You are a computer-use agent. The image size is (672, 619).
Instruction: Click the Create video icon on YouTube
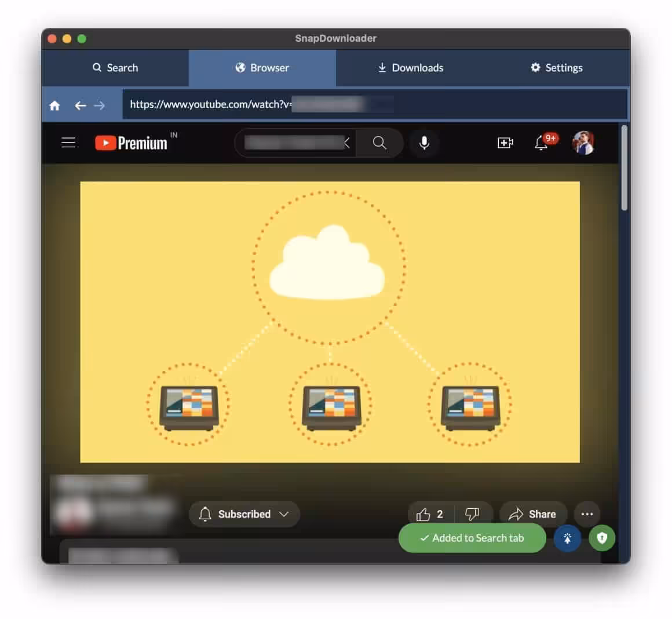click(x=505, y=143)
